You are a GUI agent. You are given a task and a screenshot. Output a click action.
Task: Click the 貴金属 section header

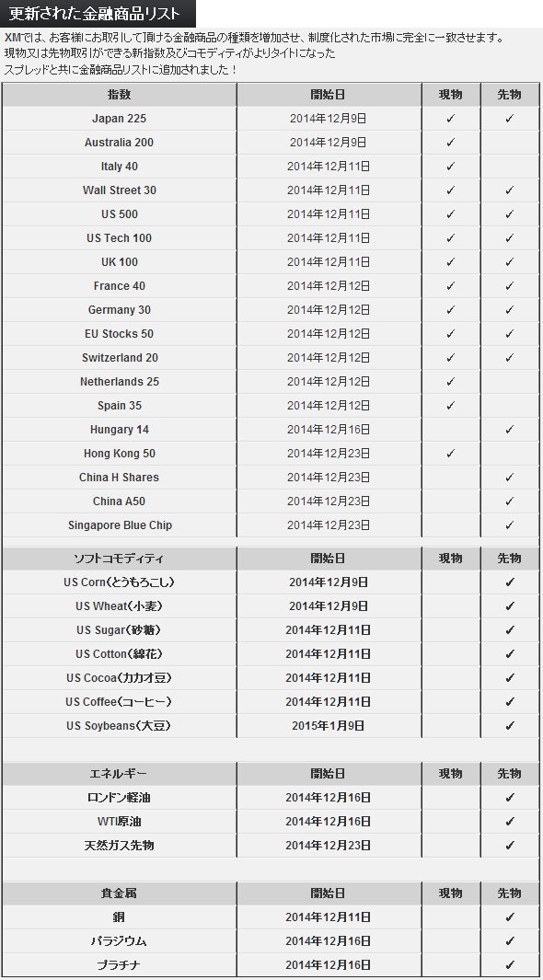[x=120, y=894]
